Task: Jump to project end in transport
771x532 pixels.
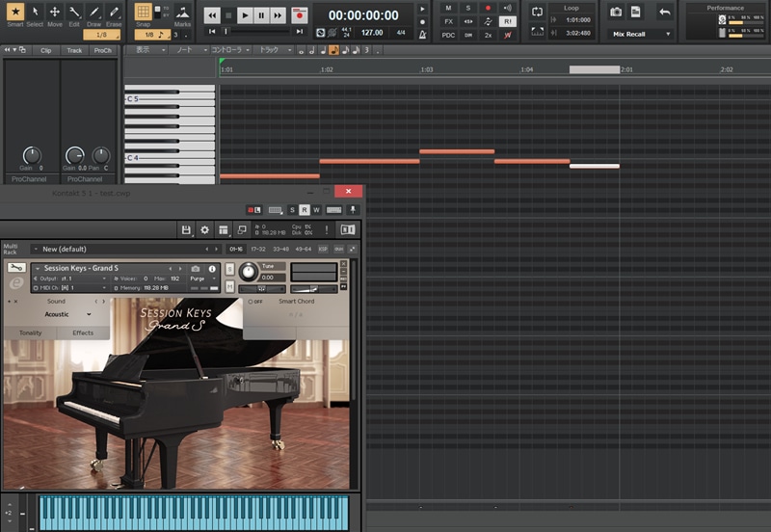Action: (299, 32)
